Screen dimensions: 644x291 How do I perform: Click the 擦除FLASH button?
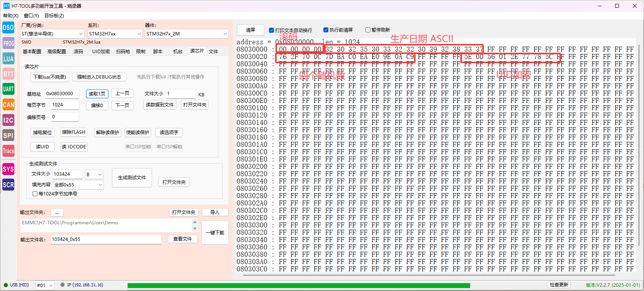coord(74,132)
